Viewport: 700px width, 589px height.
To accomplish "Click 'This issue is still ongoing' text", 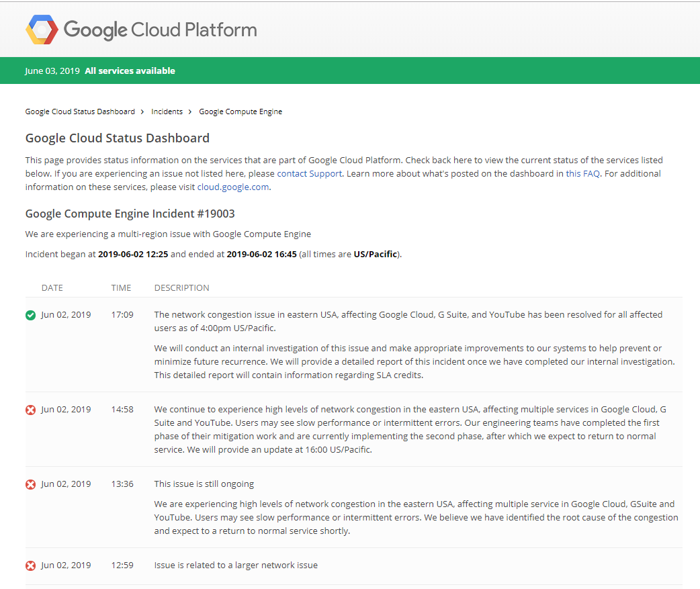I will (204, 484).
